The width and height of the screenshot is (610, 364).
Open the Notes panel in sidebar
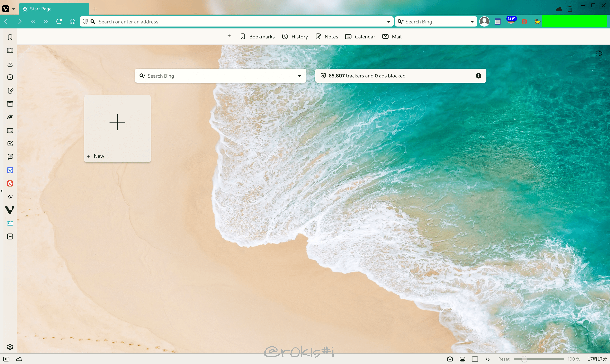coord(10,91)
